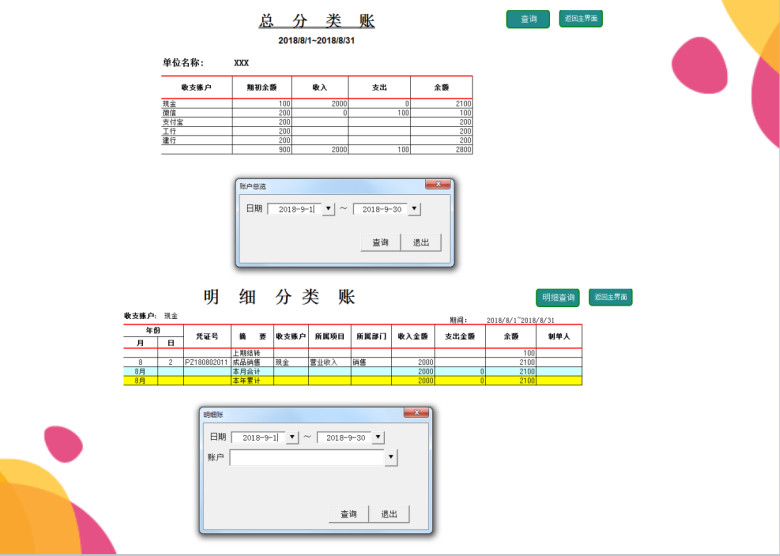Screen dimensions: 780x556
Task: Click the total balance cell 2800
Action: pyautogui.click(x=441, y=149)
